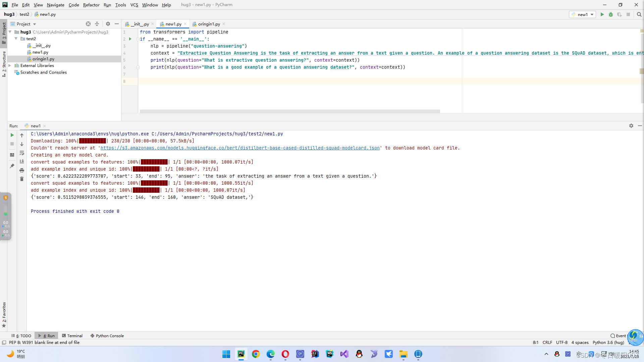644x362 pixels.
Task: Click cursor position 8:1 in status bar
Action: (536, 342)
